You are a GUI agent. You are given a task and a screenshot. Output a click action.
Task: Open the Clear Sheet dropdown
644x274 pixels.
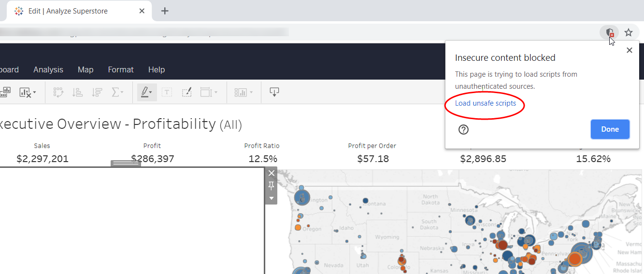click(x=28, y=92)
